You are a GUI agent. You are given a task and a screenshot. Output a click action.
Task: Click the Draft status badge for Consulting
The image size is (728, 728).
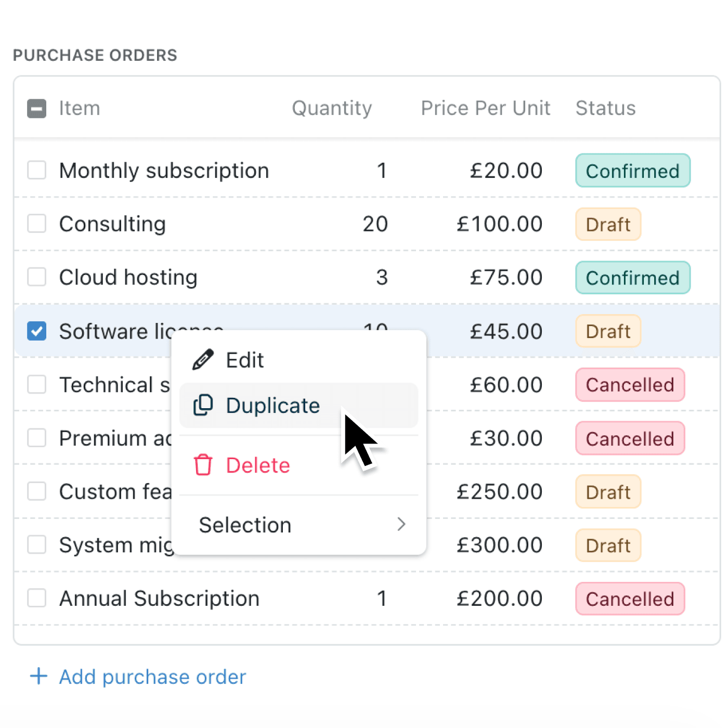(x=608, y=224)
